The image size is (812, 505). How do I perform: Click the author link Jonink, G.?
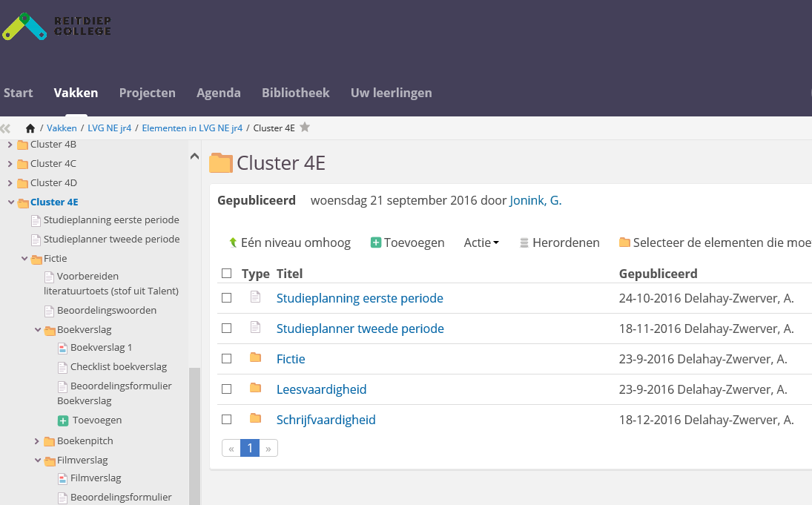535,200
